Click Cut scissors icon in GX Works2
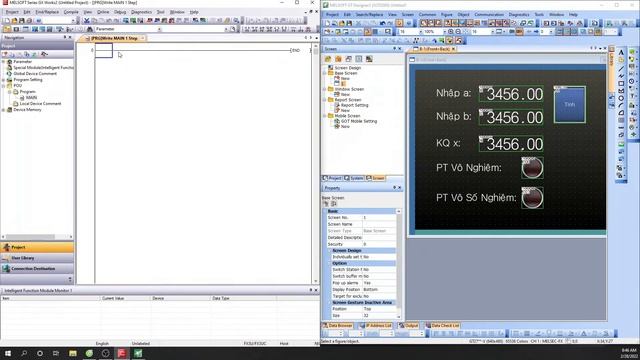The height and width of the screenshot is (360, 640). 87,20
